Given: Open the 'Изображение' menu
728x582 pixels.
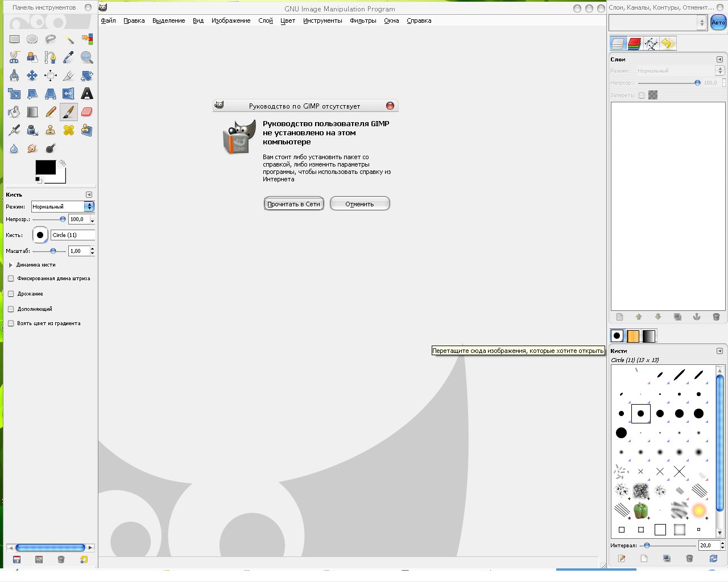Looking at the screenshot, I should point(231,20).
